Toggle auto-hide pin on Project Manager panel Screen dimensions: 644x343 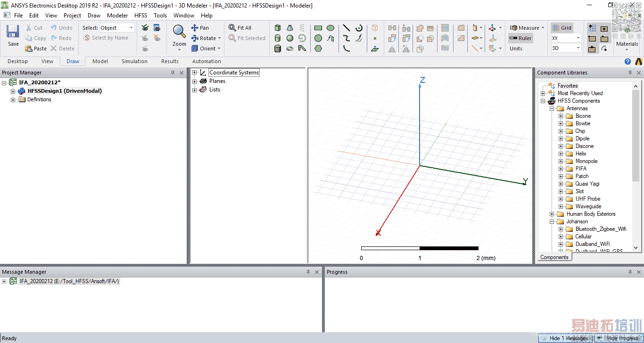pyautogui.click(x=173, y=73)
